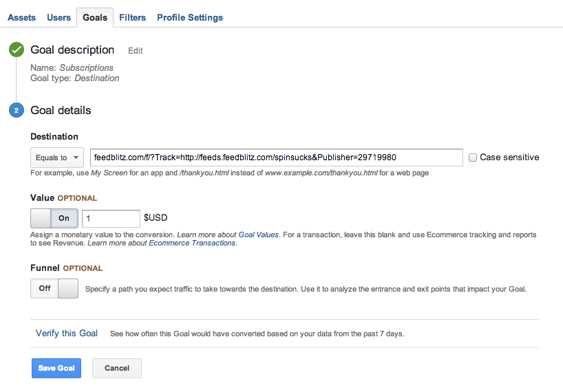
Task: Switch to the Users tab
Action: 59,17
